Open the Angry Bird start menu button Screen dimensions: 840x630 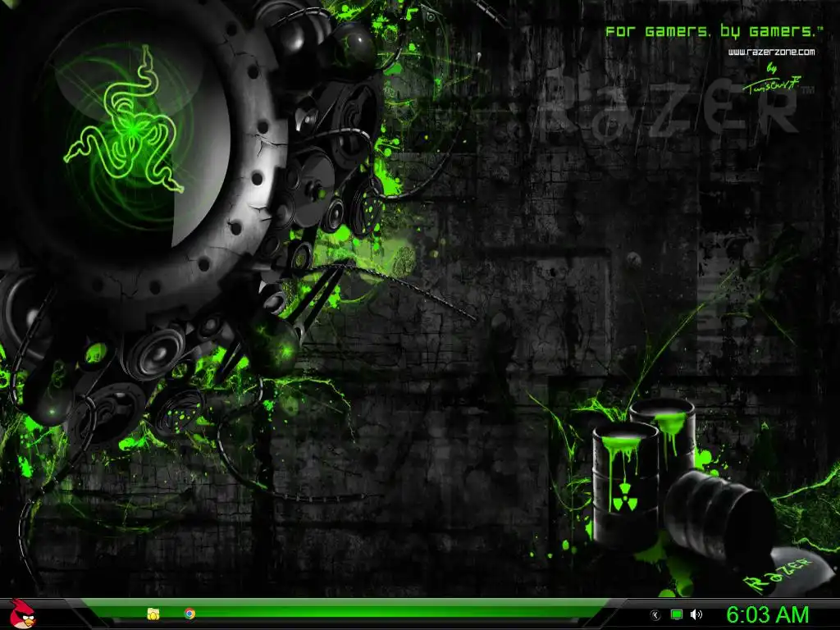pos(22,614)
